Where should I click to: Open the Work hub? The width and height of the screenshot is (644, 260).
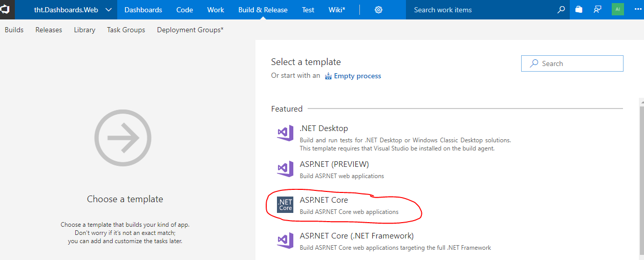[216, 10]
